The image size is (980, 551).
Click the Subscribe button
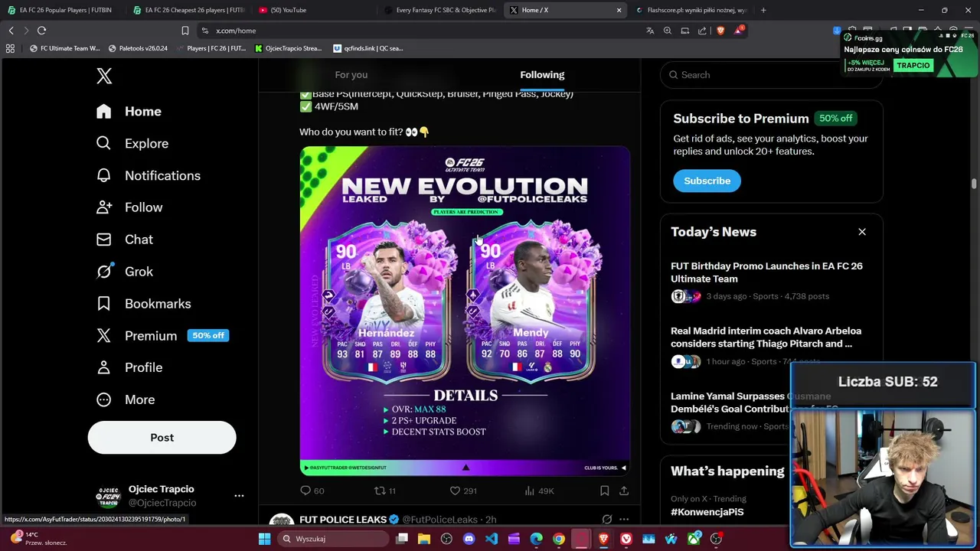click(707, 181)
